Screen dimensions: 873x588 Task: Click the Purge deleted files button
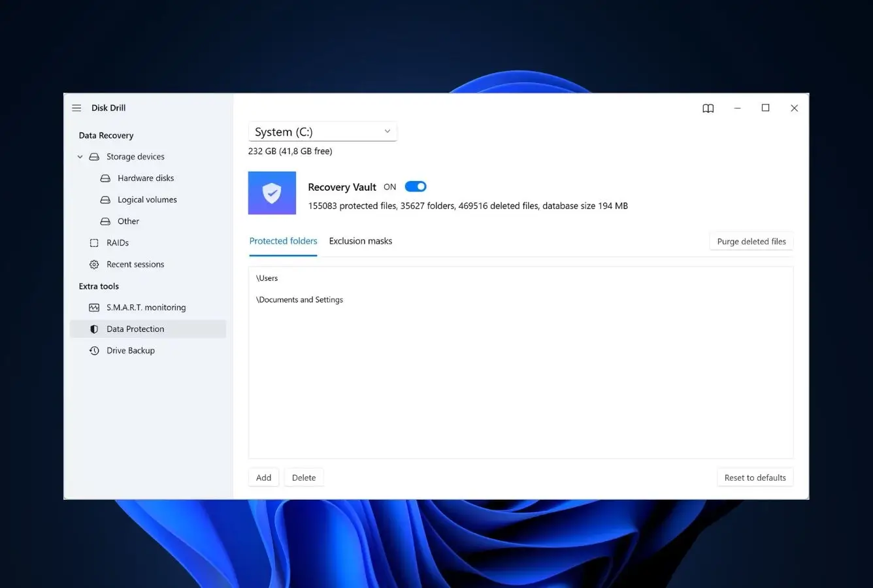pyautogui.click(x=751, y=241)
